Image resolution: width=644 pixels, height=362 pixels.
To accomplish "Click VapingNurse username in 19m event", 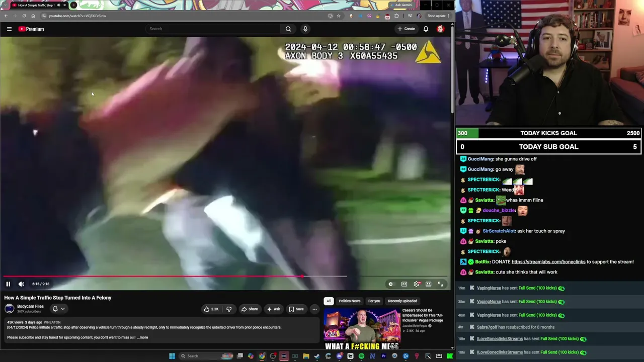I will pos(489,288).
